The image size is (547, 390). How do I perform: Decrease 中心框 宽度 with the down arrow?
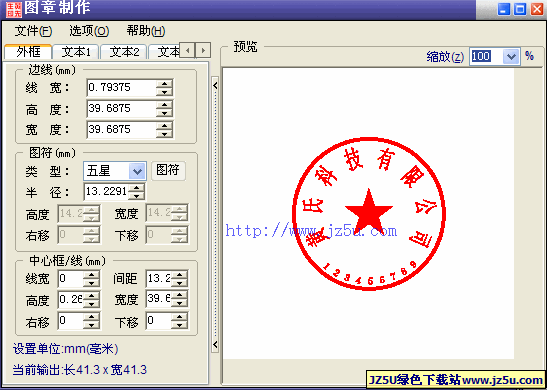tap(179, 304)
